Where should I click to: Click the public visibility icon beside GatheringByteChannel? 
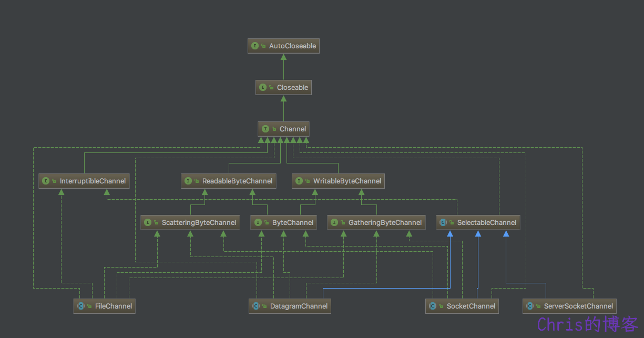coord(343,222)
